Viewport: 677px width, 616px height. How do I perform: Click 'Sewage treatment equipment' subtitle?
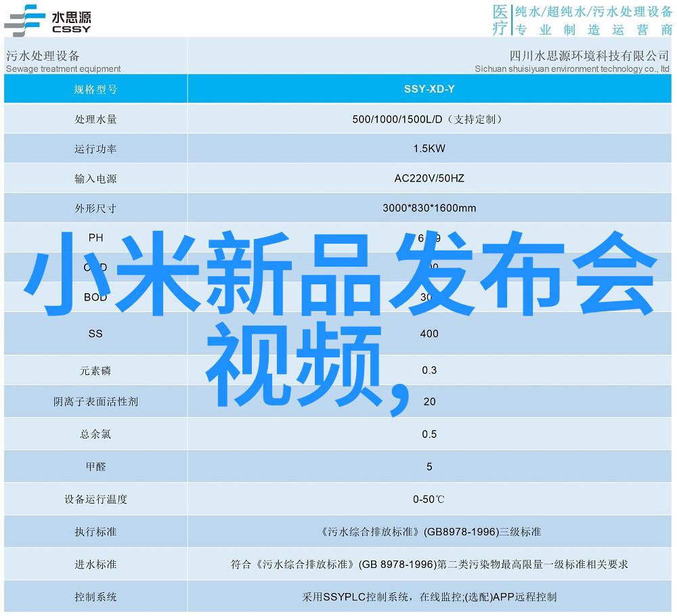pyautogui.click(x=64, y=68)
